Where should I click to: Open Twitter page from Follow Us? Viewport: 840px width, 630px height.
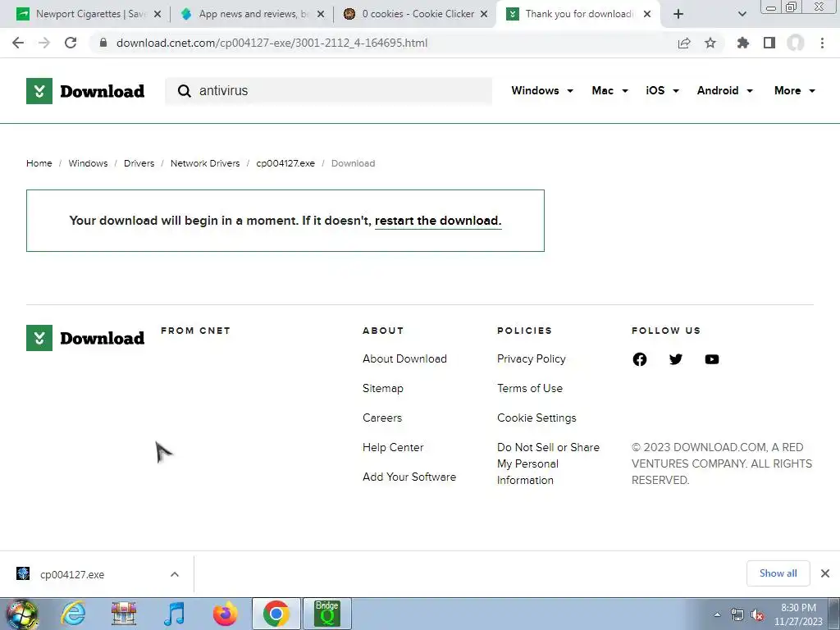coord(676,359)
